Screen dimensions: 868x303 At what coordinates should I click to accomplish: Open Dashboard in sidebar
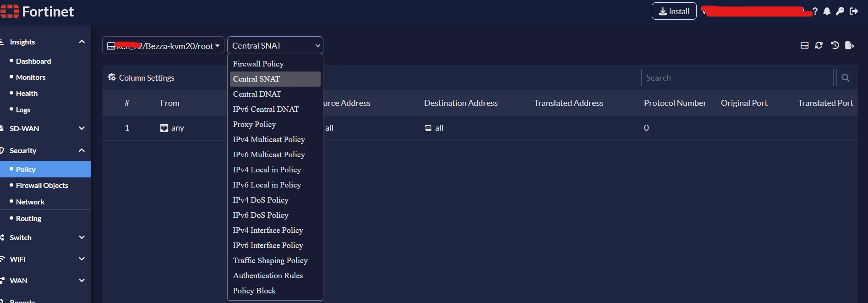[x=33, y=61]
